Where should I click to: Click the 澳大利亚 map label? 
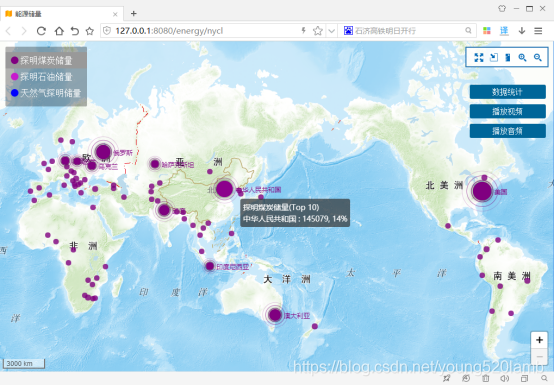click(297, 316)
